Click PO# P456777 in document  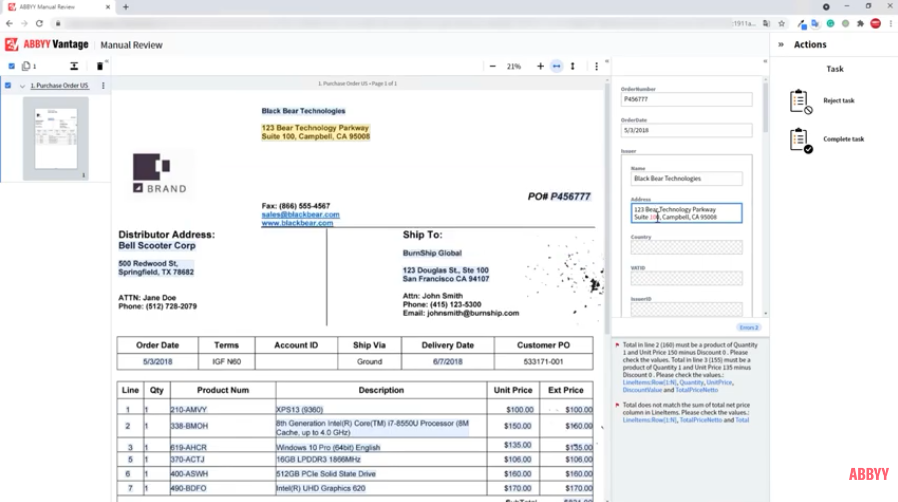coord(559,196)
